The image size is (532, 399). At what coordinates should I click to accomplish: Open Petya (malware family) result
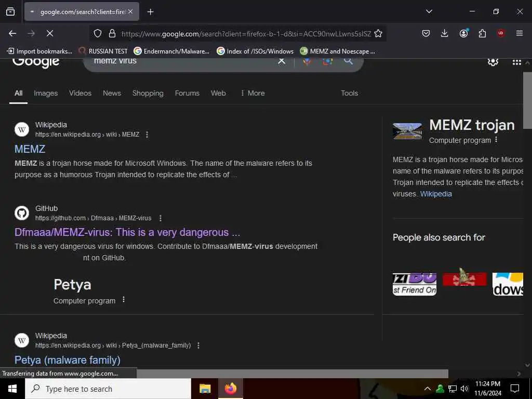click(x=68, y=360)
